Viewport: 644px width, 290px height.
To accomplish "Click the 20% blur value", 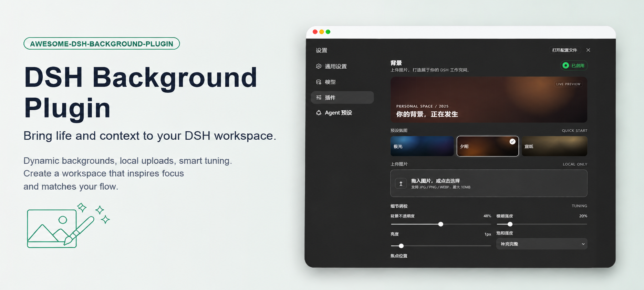I will coord(583,216).
